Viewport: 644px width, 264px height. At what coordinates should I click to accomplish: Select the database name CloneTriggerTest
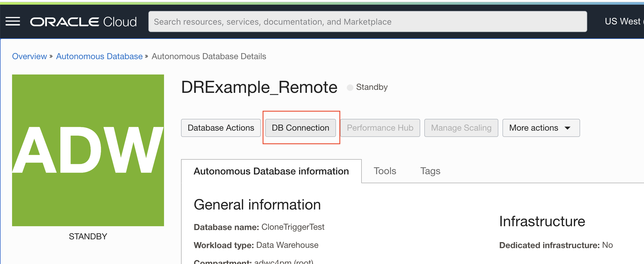tap(293, 227)
